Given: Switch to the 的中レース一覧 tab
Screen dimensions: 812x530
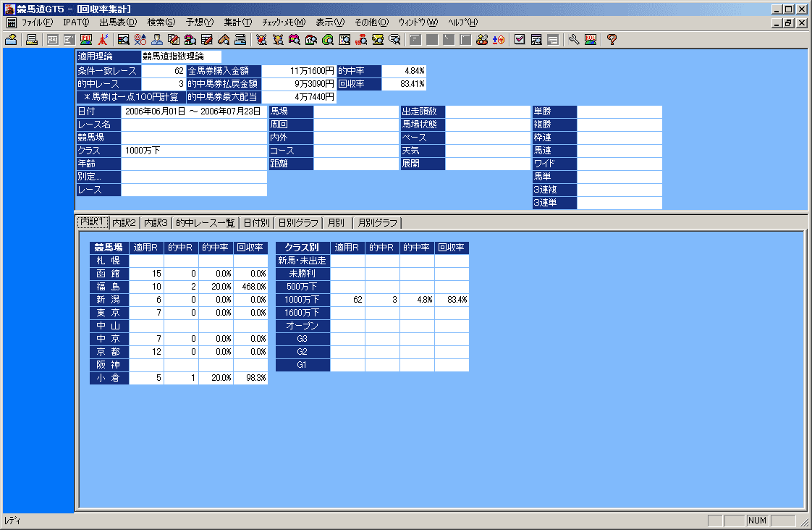Looking at the screenshot, I should coord(206,223).
